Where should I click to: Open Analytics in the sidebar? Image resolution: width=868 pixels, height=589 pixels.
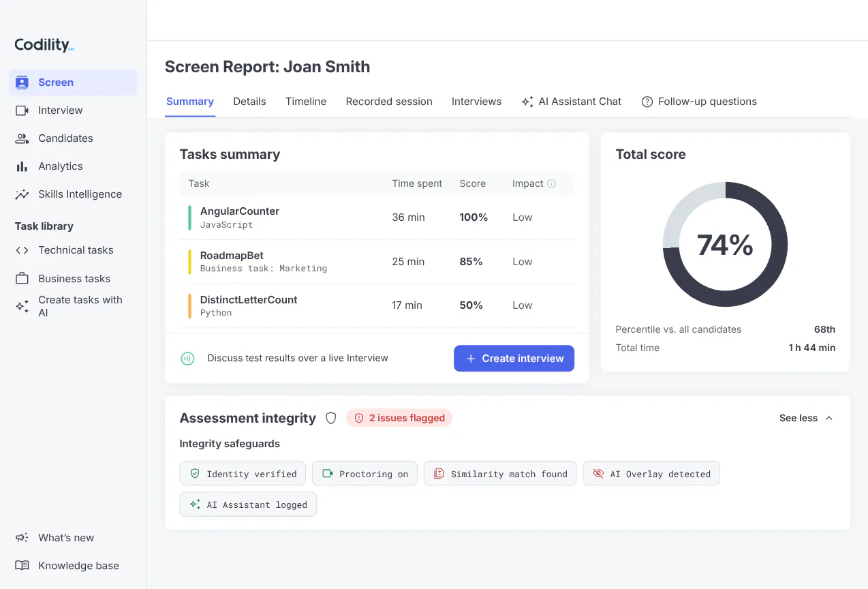73,166
